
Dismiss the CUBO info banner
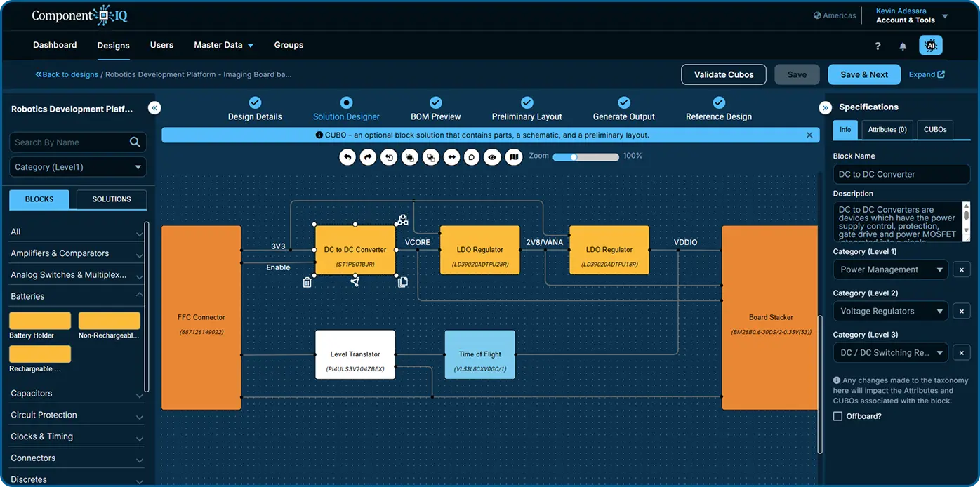pyautogui.click(x=809, y=135)
